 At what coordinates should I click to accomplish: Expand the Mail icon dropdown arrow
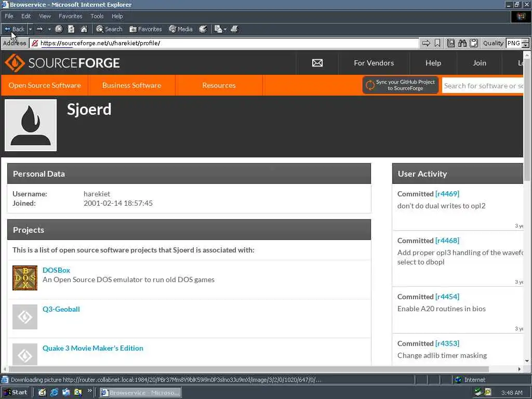coord(225,29)
